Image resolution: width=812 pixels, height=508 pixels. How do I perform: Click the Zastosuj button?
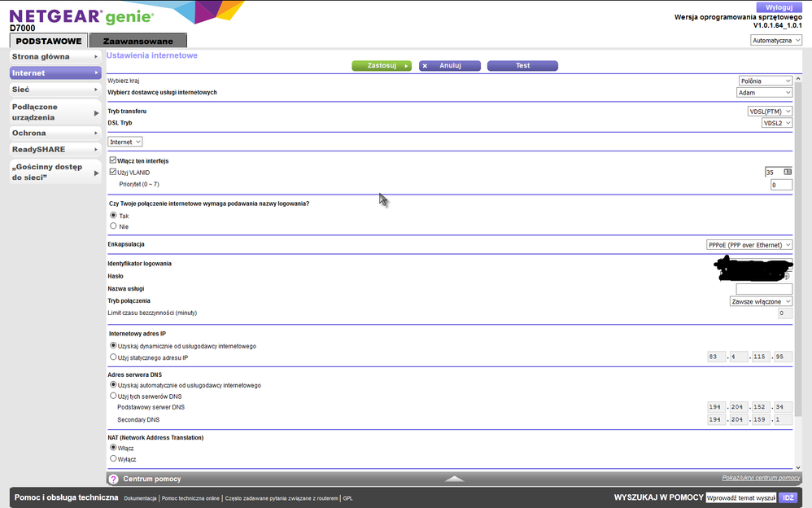[382, 65]
